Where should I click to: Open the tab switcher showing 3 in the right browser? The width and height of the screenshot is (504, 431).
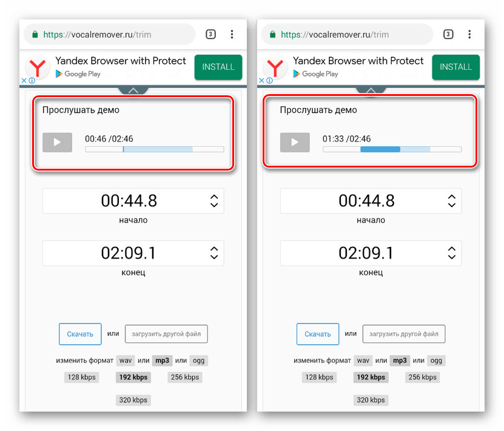click(x=448, y=34)
